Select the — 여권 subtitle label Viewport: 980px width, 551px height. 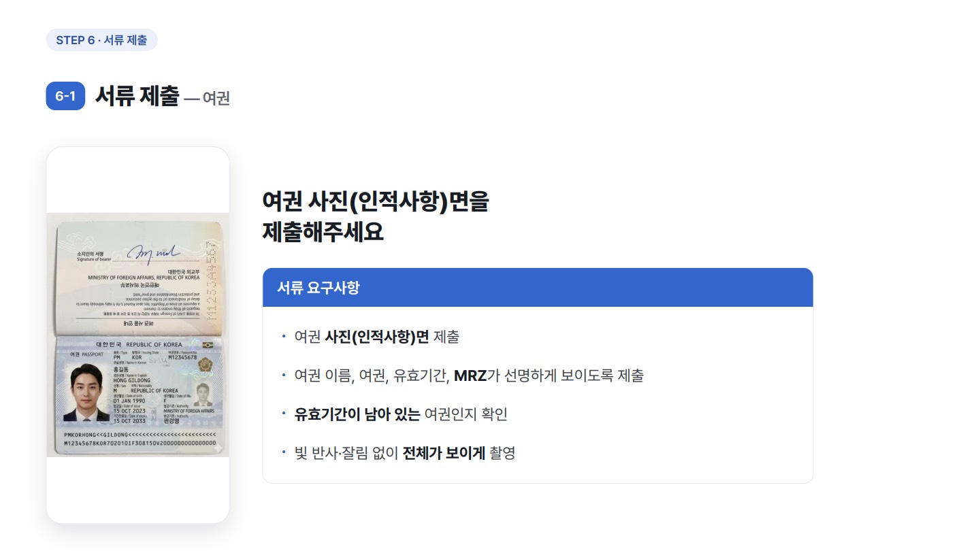[207, 99]
